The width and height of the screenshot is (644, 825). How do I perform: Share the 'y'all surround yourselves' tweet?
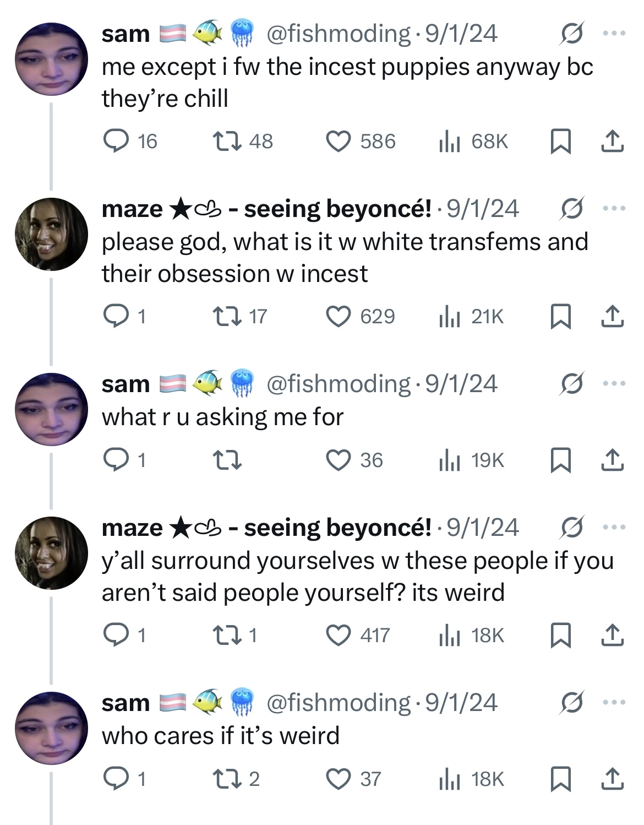pyautogui.click(x=612, y=635)
